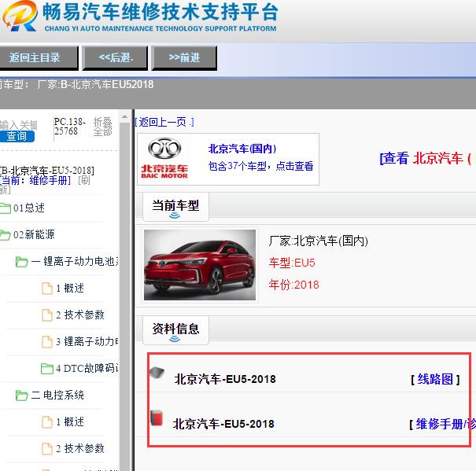The width and height of the screenshot is (476, 471).
Task: Click [当前: 维修手册] link in the sidebar
Action: [36, 180]
